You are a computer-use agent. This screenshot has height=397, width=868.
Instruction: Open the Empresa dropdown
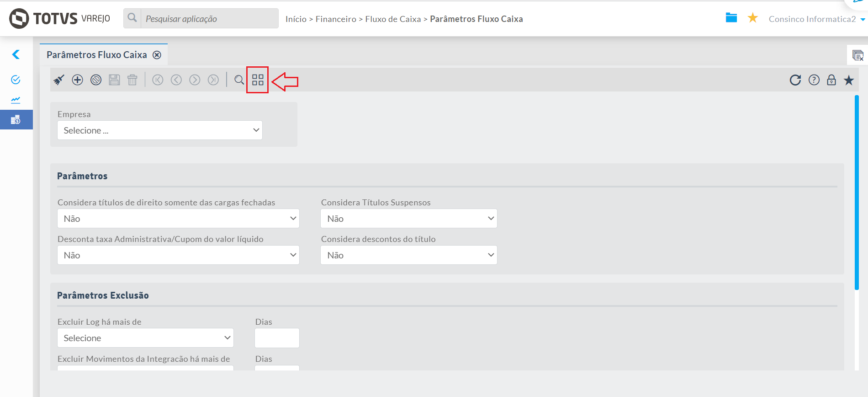[x=160, y=130]
